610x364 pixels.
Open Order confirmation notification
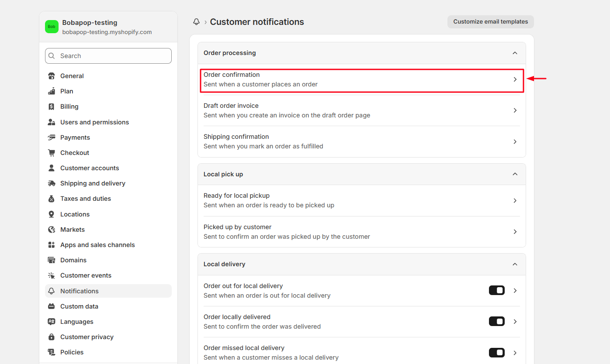click(362, 79)
